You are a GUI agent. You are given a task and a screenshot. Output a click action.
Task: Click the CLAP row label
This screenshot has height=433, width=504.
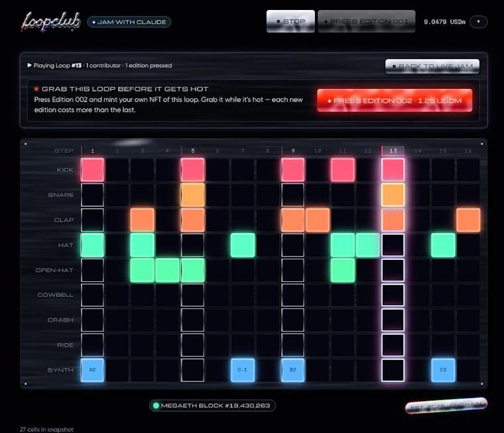[x=64, y=220]
